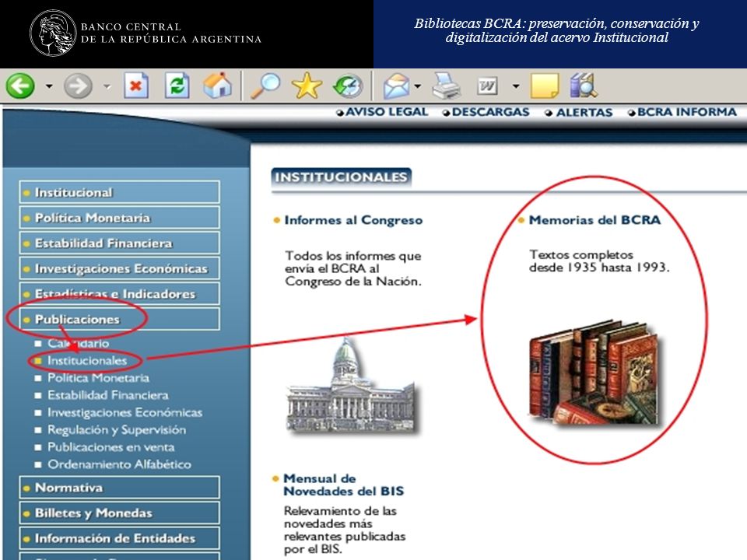Screen dimensions: 747x560
Task: Click the INSTITUCIONALES section header
Action: click(x=341, y=177)
